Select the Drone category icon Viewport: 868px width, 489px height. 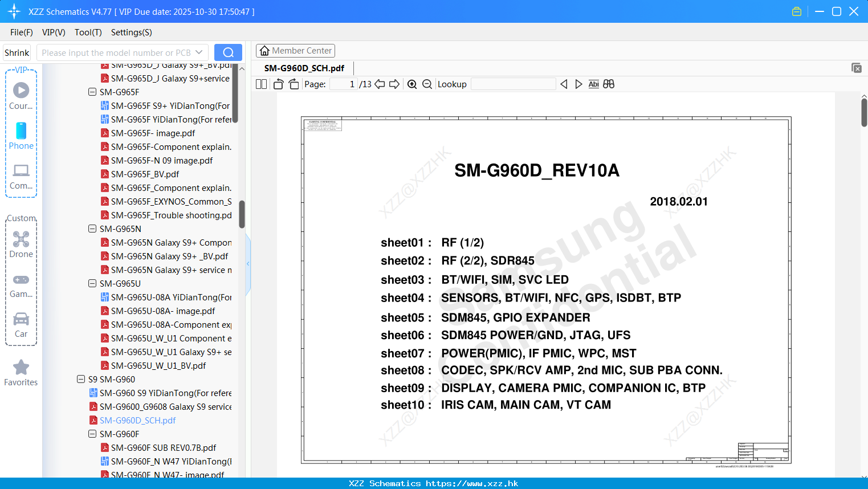pos(21,244)
